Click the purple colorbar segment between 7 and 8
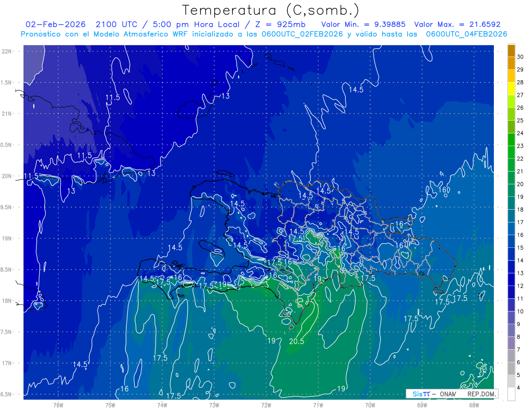 coord(511,344)
